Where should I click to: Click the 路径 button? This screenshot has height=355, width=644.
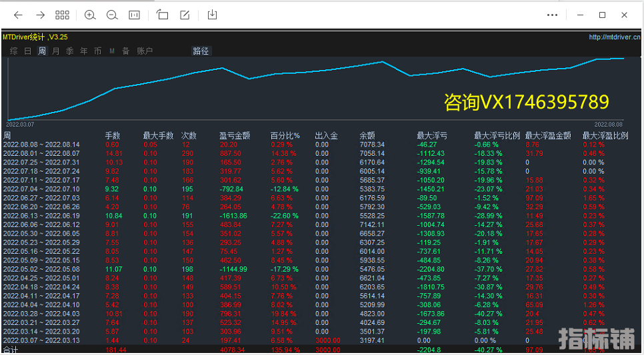coord(201,51)
